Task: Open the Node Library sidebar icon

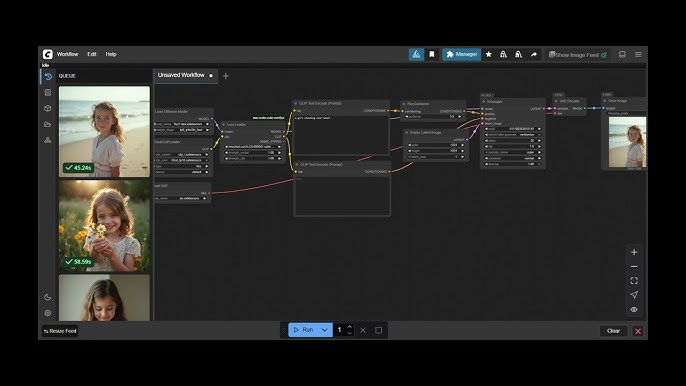Action: pyautogui.click(x=48, y=92)
